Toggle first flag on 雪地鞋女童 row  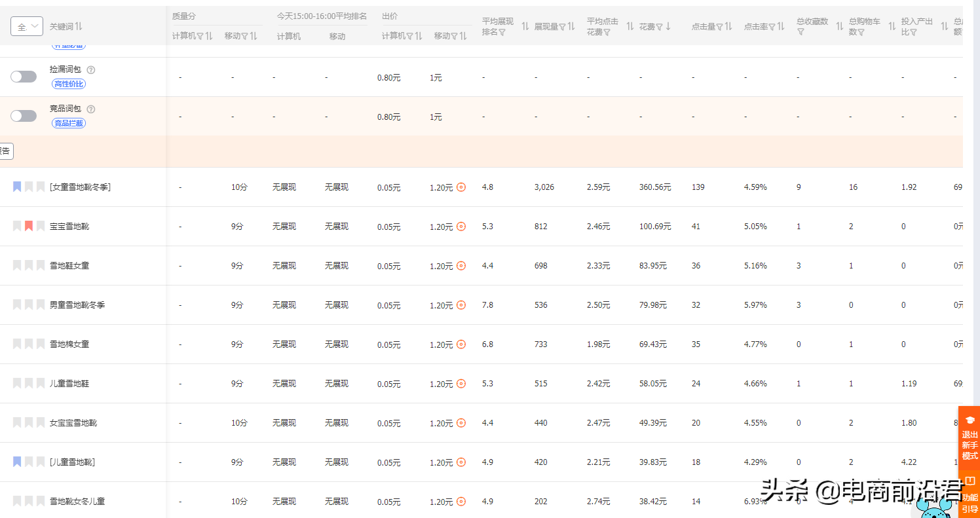(17, 265)
